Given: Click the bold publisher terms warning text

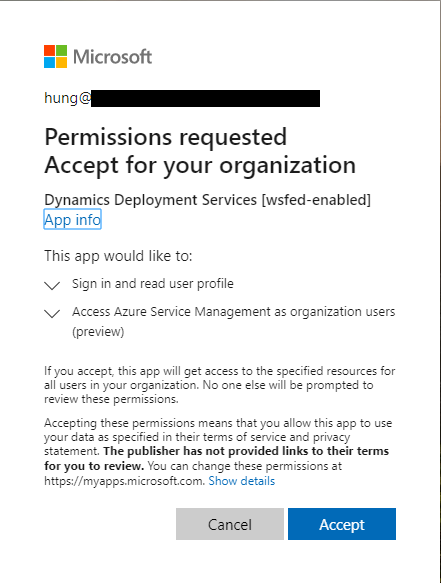Looking at the screenshot, I should point(216,458).
